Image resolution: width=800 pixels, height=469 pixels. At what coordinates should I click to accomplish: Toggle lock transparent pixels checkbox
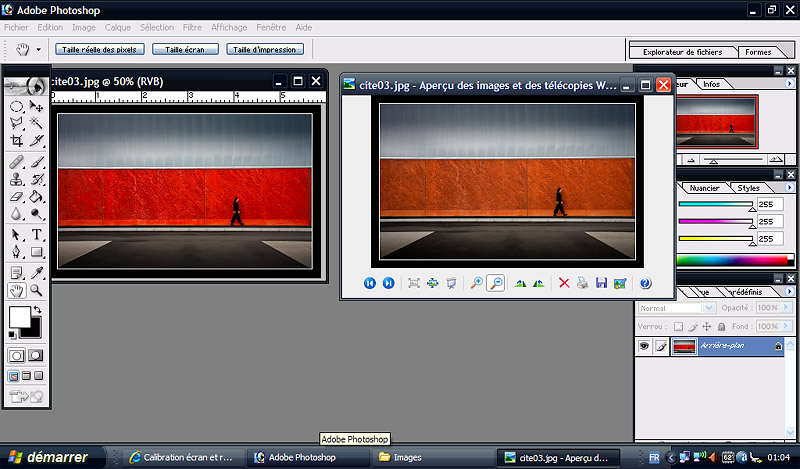[678, 327]
